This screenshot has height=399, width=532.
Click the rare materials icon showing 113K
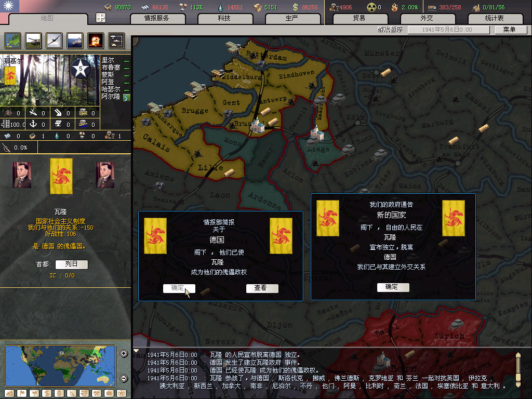[x=183, y=7]
